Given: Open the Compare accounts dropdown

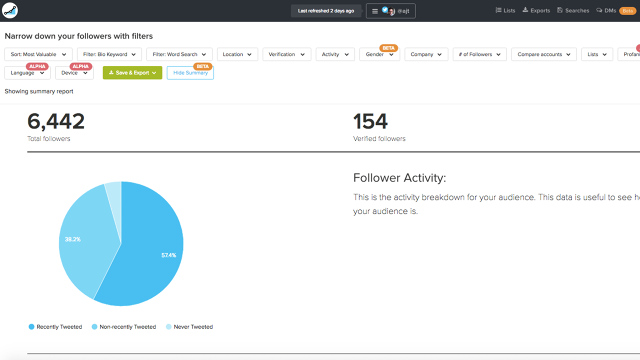Looking at the screenshot, I should [544, 54].
